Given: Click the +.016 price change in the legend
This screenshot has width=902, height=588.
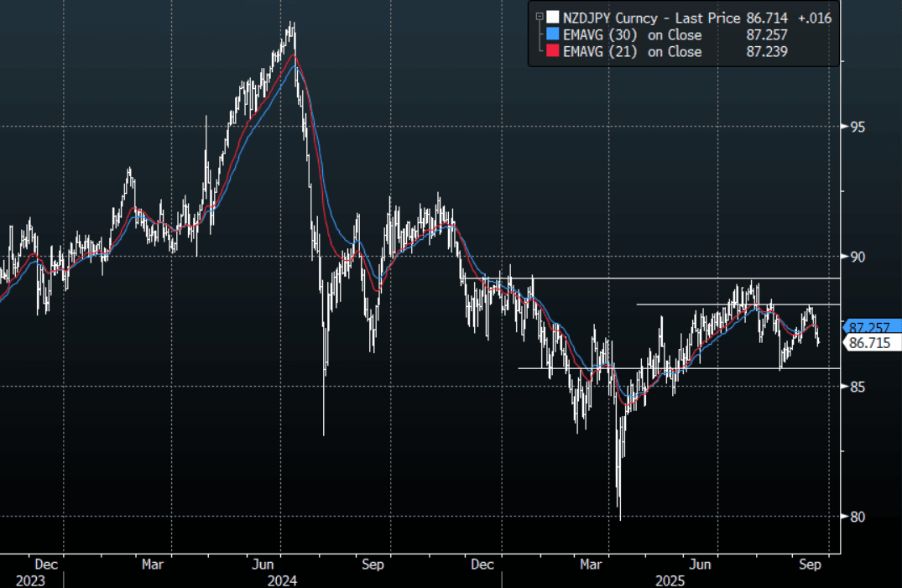Looking at the screenshot, I should [x=812, y=18].
